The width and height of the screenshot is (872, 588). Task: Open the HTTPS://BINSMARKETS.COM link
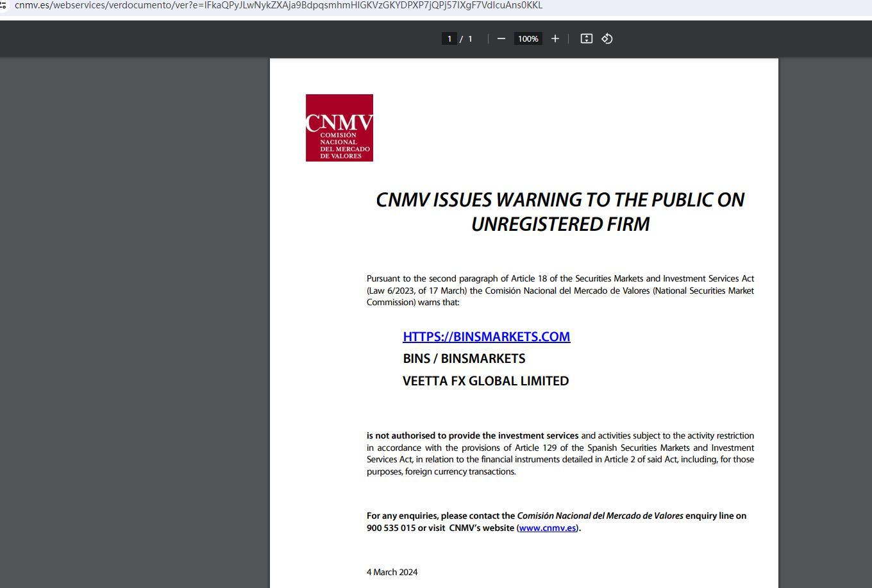(x=486, y=337)
